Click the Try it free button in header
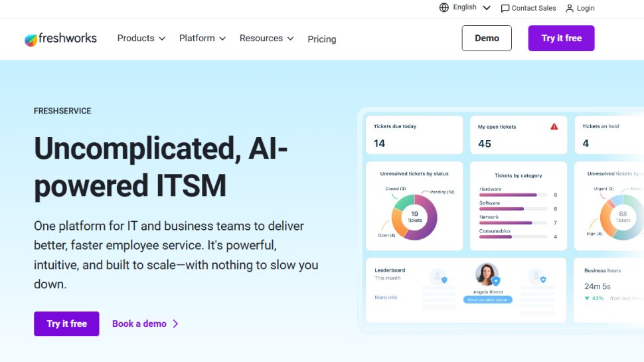This screenshot has height=362, width=644. [x=561, y=39]
